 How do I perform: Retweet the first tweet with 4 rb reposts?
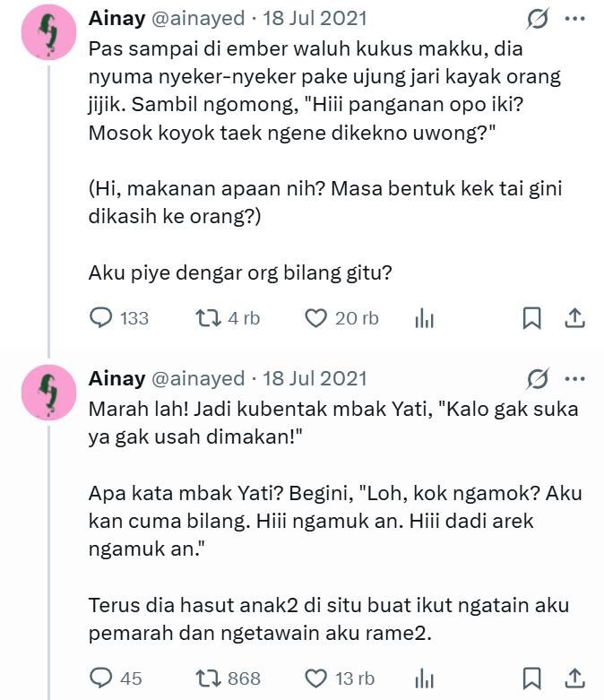(x=205, y=317)
